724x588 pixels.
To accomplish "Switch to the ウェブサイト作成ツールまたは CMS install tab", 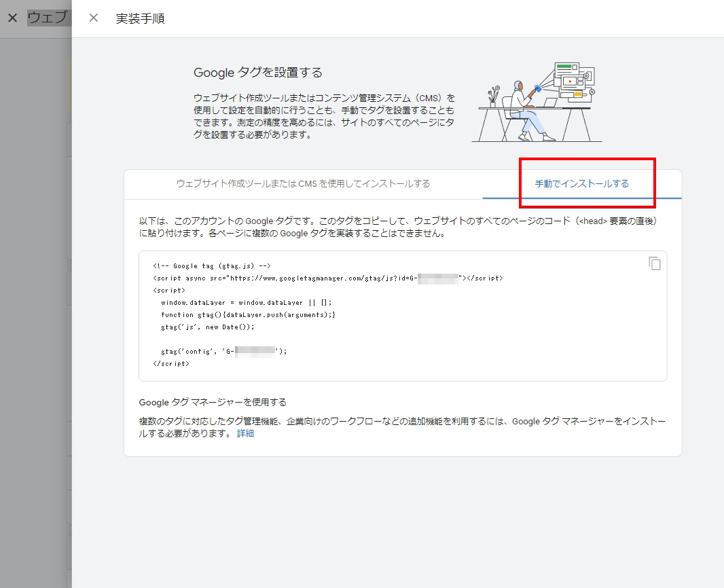I will point(303,184).
